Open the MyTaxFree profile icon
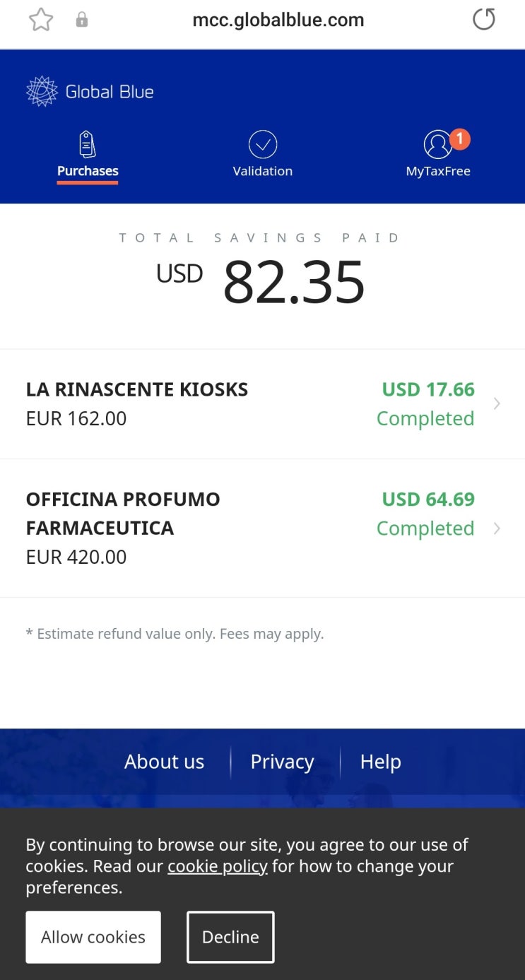 coord(437,145)
